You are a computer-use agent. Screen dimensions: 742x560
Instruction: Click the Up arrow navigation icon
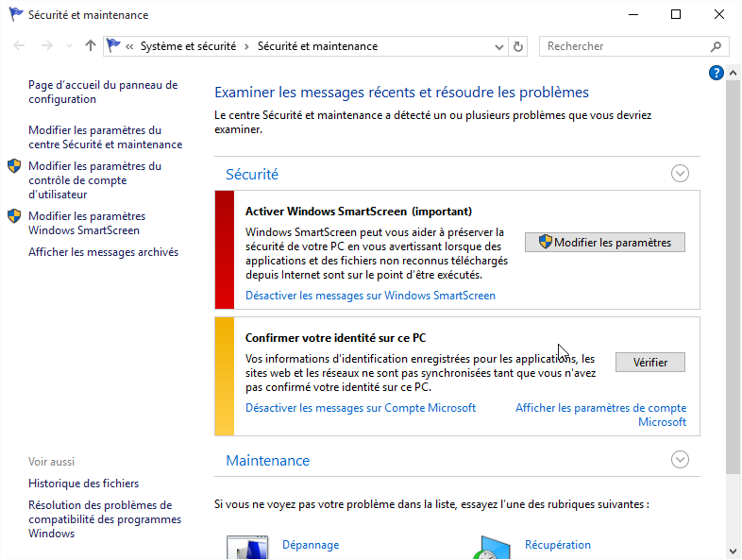pyautogui.click(x=91, y=46)
